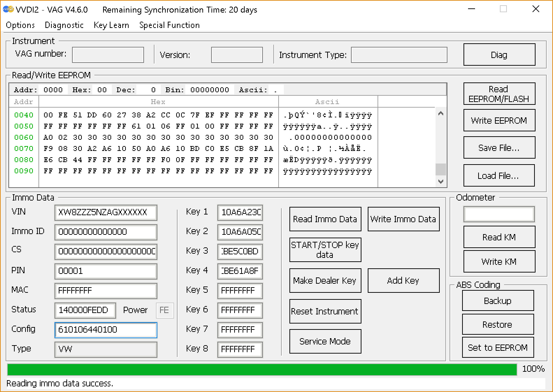Click the Key 7 field
The image size is (553, 392).
(x=240, y=330)
